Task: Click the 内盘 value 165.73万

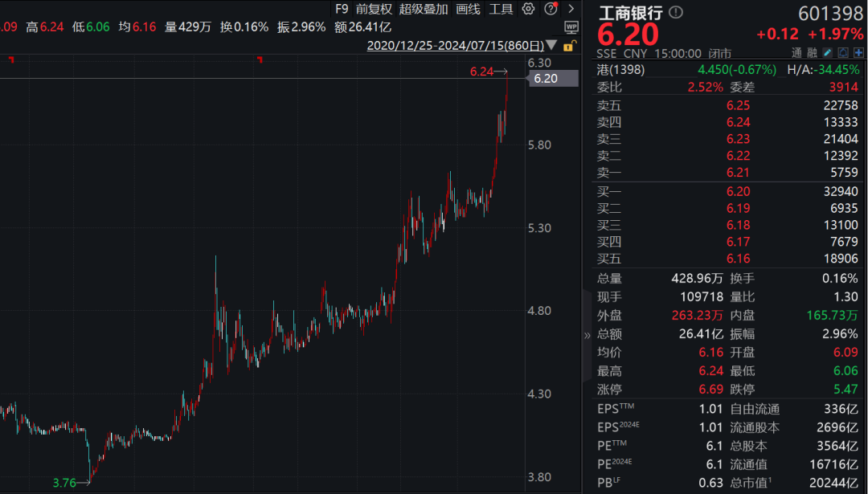Action: [x=833, y=316]
